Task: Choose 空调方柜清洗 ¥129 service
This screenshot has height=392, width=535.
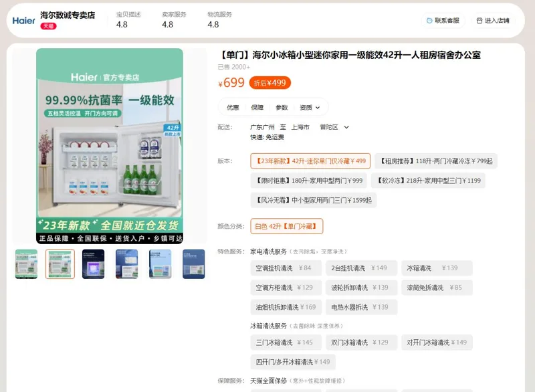Action: click(286, 288)
